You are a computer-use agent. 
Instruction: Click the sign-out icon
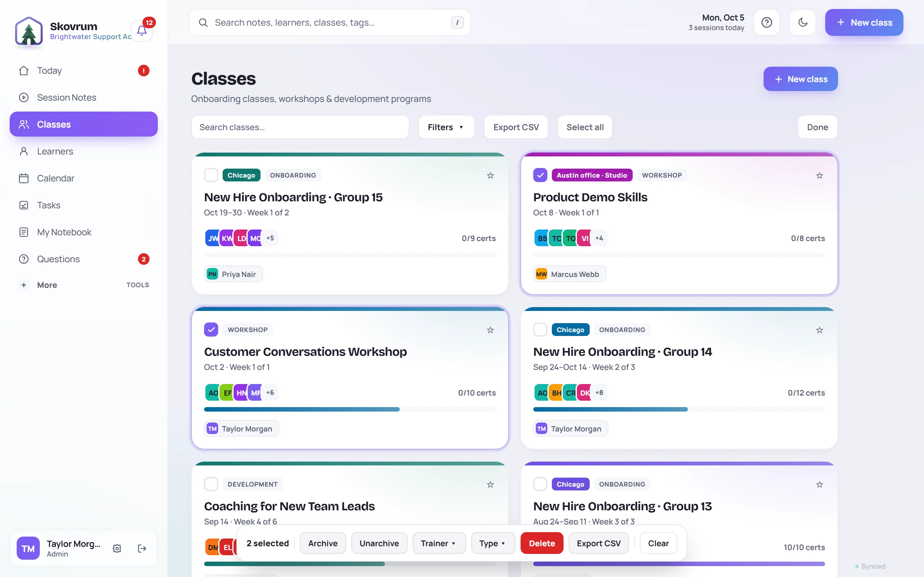tap(142, 548)
